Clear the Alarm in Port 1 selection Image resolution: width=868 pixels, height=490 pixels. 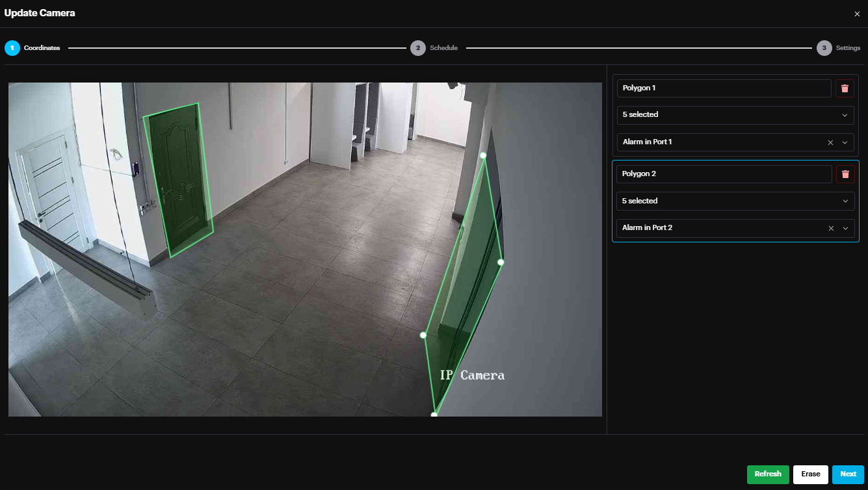click(830, 142)
